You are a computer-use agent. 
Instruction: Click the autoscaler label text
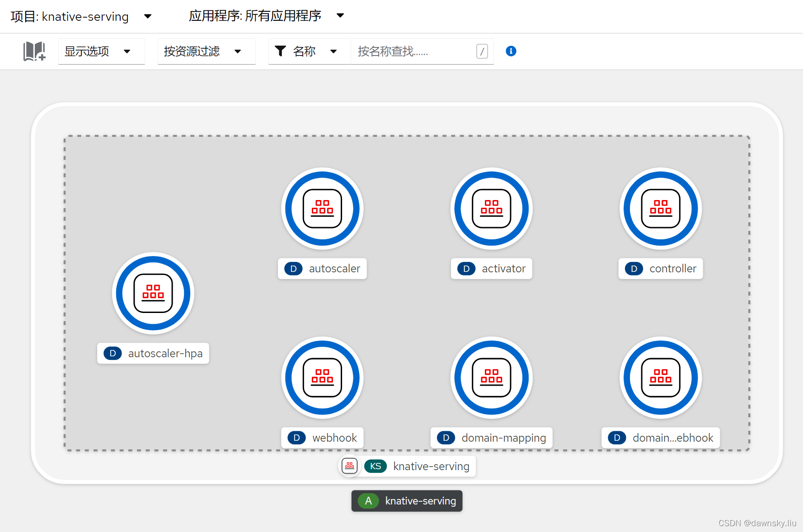[x=334, y=269]
